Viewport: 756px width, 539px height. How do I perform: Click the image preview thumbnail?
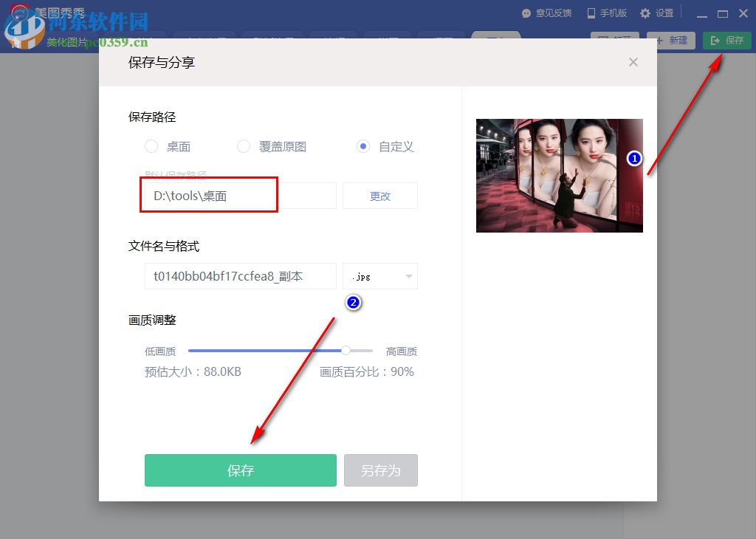pos(559,175)
